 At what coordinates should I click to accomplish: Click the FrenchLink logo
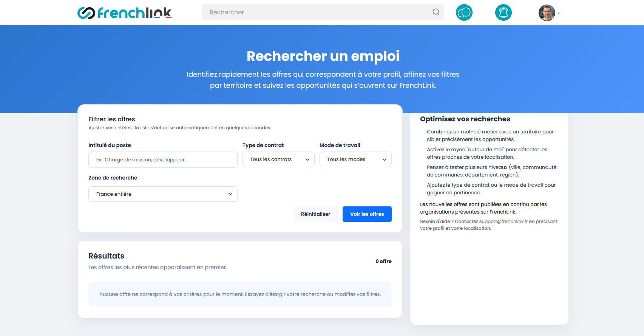[124, 13]
